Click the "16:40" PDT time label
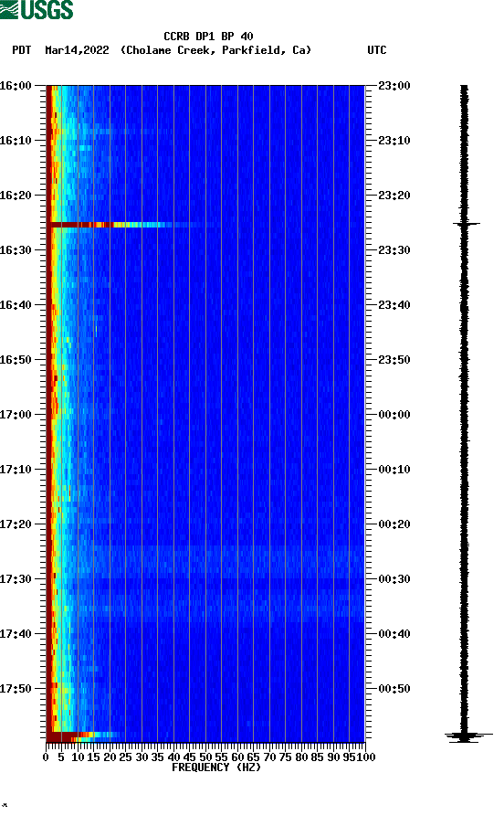Image resolution: width=504 pixels, height=815 pixels. (x=16, y=305)
